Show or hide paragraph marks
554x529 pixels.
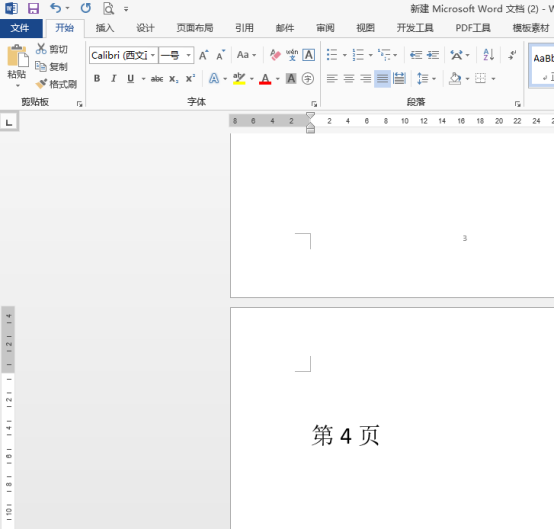(512, 55)
